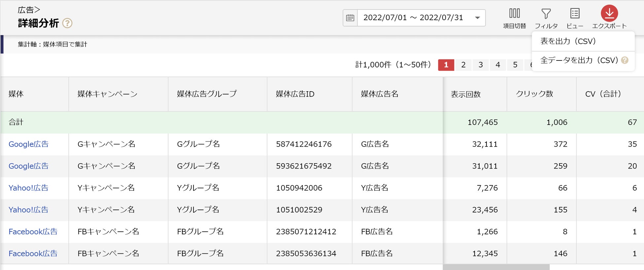The height and width of the screenshot is (270, 644).
Task: Expand the date range dropdown arrow
Action: click(x=477, y=18)
